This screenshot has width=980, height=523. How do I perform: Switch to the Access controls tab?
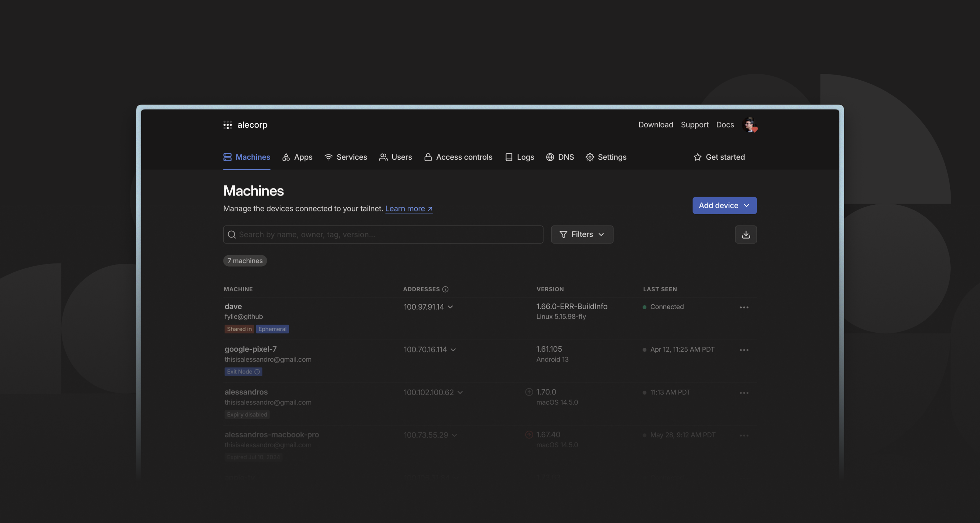tap(458, 157)
